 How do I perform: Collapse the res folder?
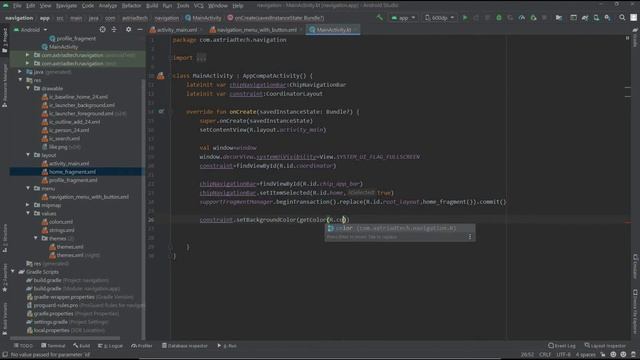tap(20, 80)
